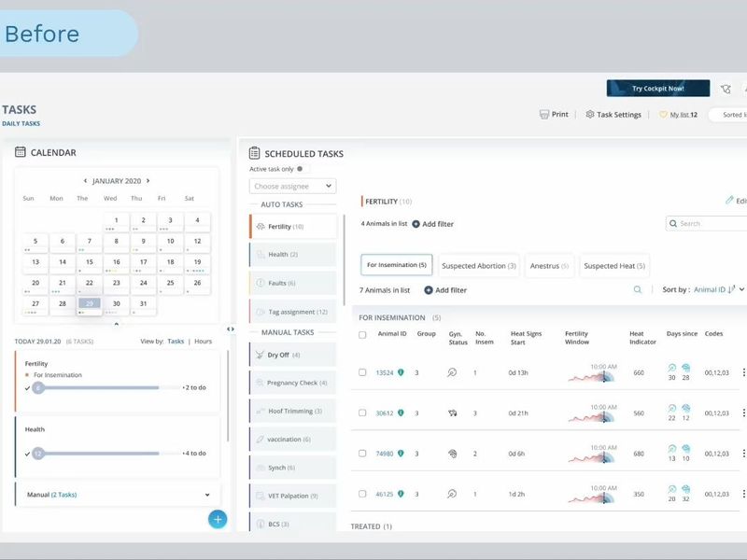Image resolution: width=747 pixels, height=560 pixels.
Task: Select the Anestrus tab
Action: click(549, 266)
